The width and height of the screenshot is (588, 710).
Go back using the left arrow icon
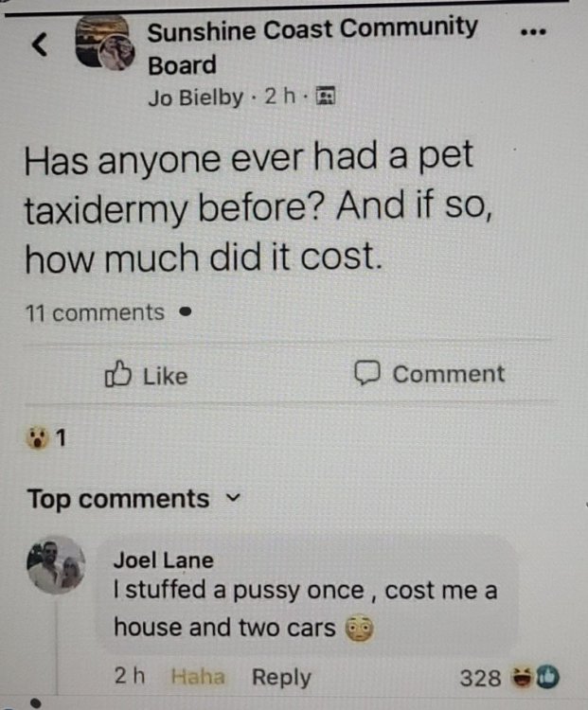[40, 44]
